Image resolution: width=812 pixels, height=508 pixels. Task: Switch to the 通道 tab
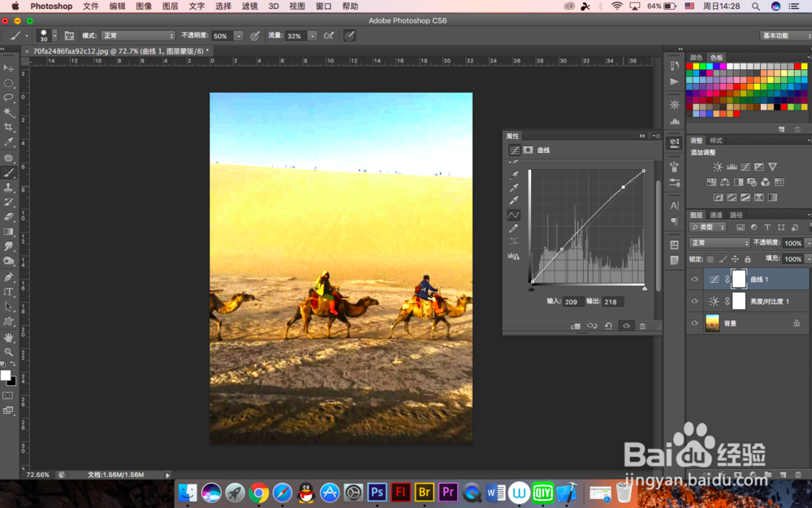716,215
